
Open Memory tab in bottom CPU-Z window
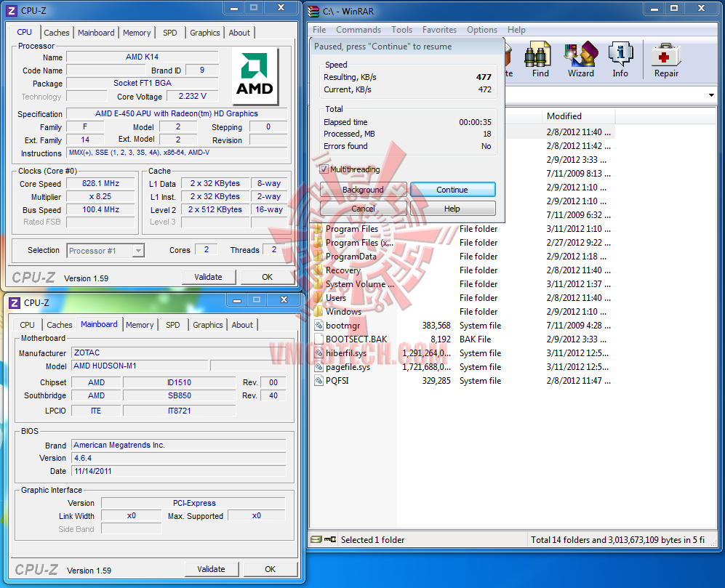[140, 325]
